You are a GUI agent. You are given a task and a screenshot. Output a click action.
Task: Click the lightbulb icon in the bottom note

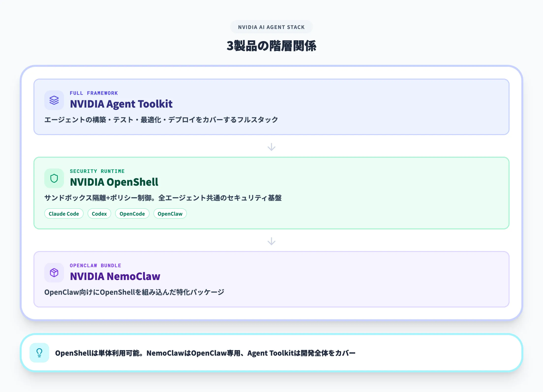pos(40,353)
